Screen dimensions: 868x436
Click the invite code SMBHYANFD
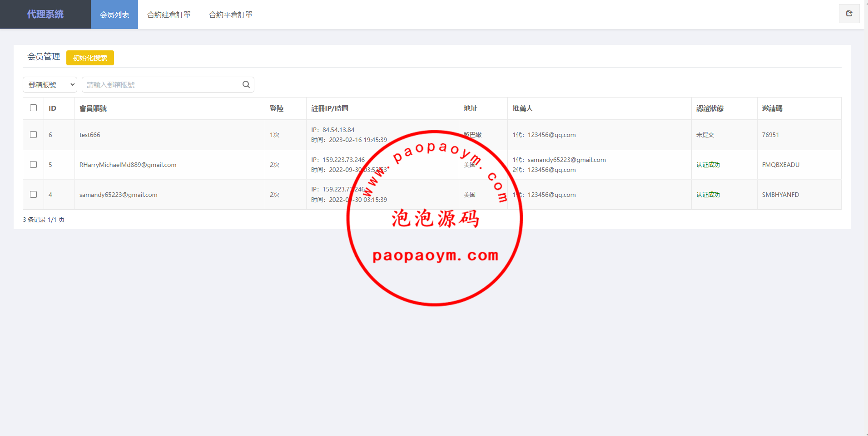[x=780, y=195]
